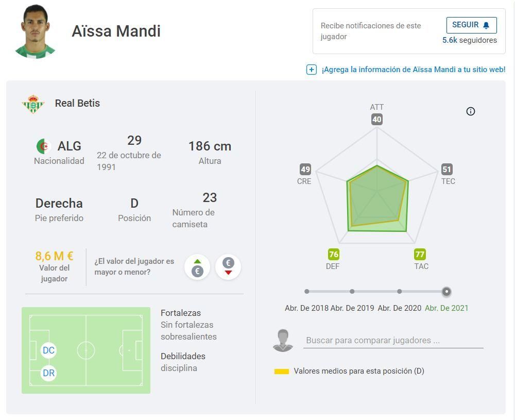Open the Real Betis team link
The width and height of the screenshot is (515, 420).
pos(77,103)
